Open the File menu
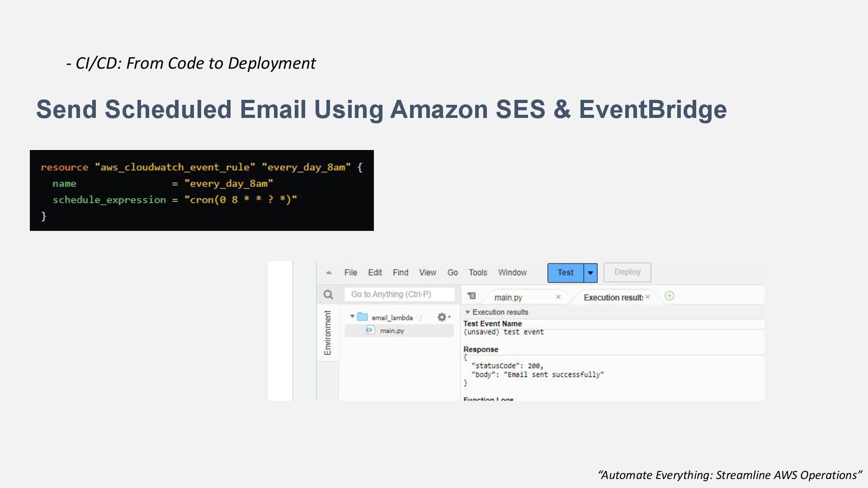The image size is (868, 488). coord(350,272)
